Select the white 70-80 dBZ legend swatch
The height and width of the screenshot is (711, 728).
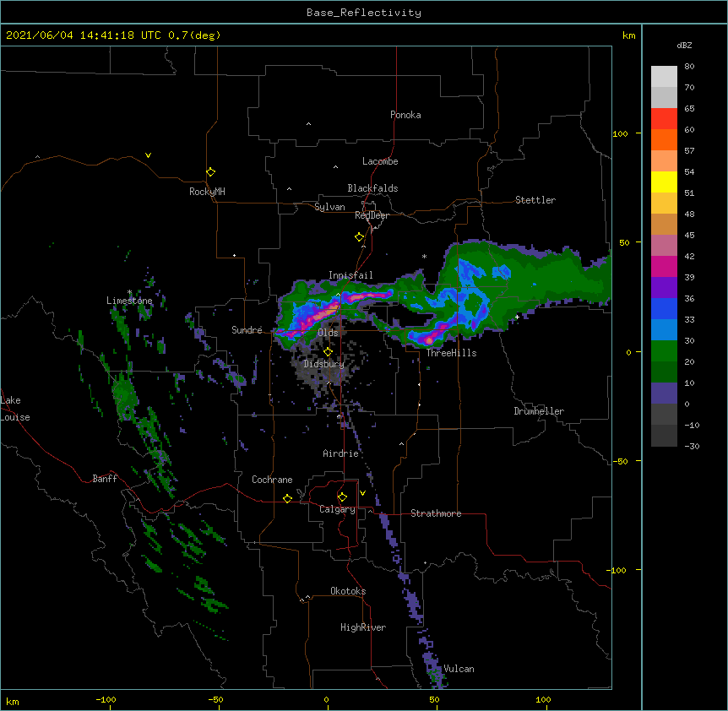(664, 77)
